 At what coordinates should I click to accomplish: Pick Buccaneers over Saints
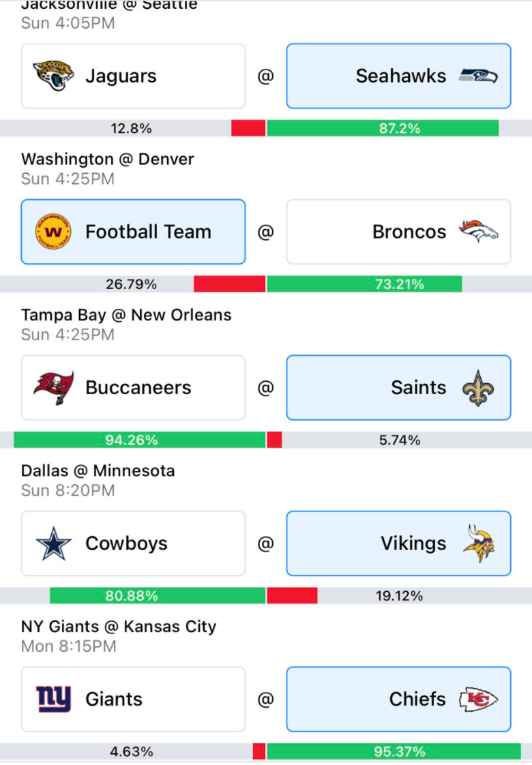(x=133, y=388)
